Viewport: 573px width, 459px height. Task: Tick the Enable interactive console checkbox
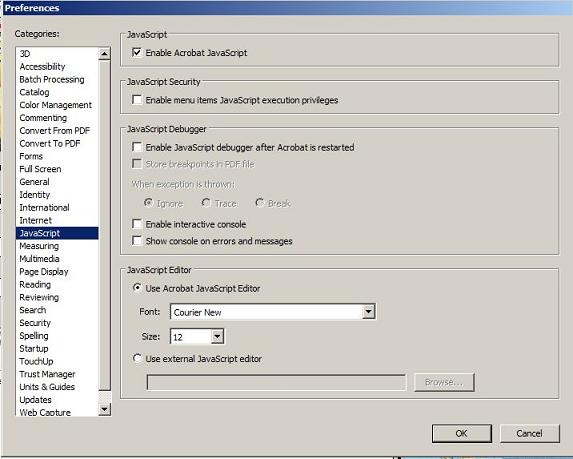tap(137, 224)
